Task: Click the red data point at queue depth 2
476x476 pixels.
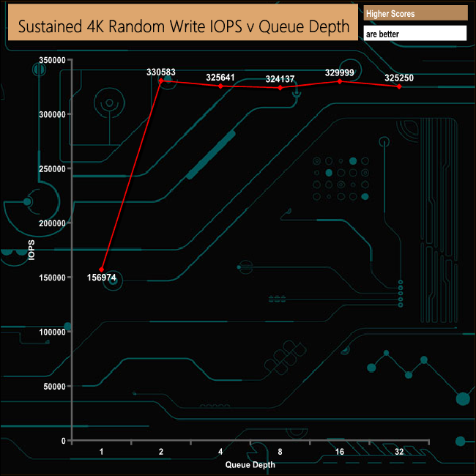Action: click(x=161, y=81)
